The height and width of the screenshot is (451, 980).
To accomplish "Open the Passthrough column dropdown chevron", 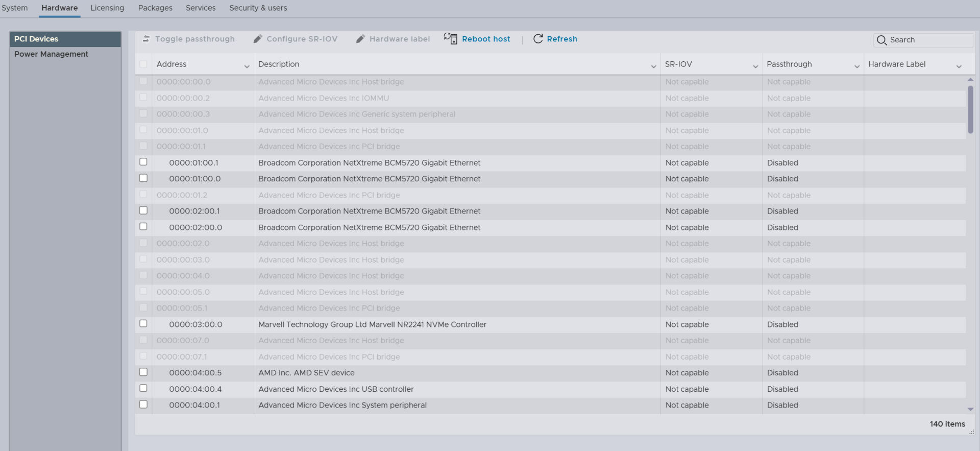I will [x=856, y=66].
